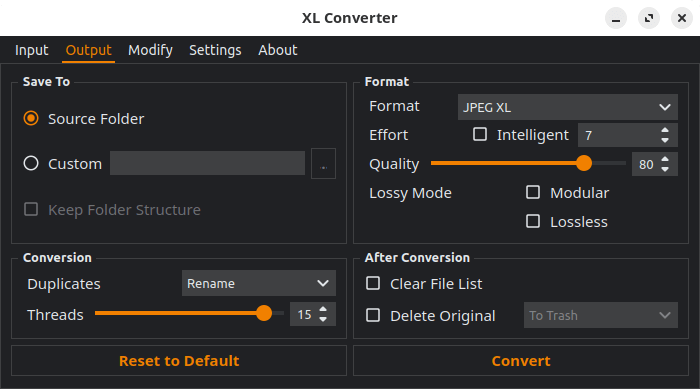Viewport: 700px width, 389px height.
Task: Minimize the XL Converter window
Action: coord(616,18)
